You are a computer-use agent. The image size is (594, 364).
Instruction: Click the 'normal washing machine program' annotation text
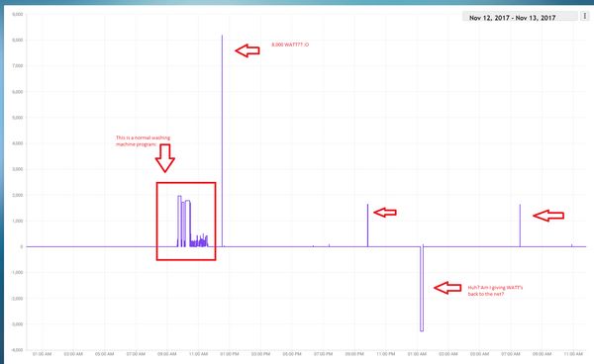[143, 140]
